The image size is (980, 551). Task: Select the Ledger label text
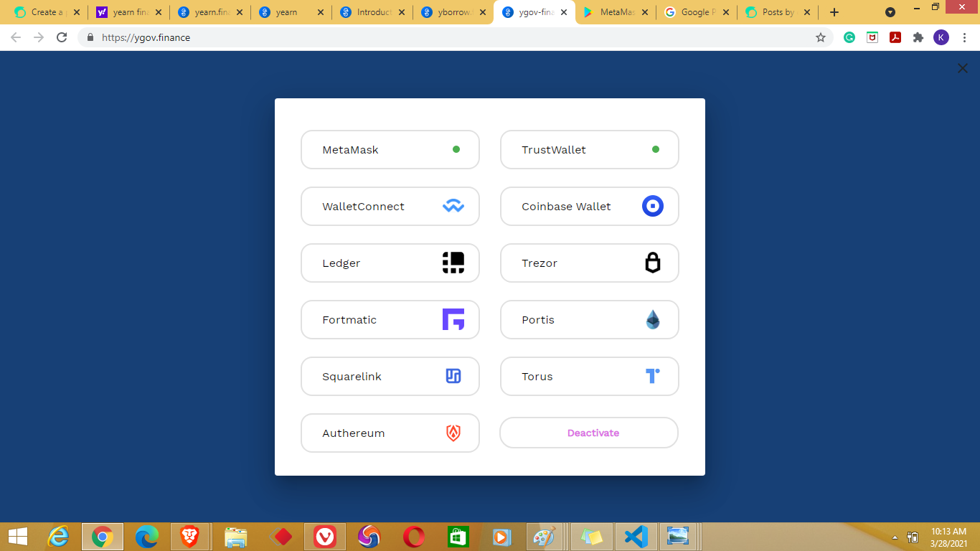pos(341,263)
